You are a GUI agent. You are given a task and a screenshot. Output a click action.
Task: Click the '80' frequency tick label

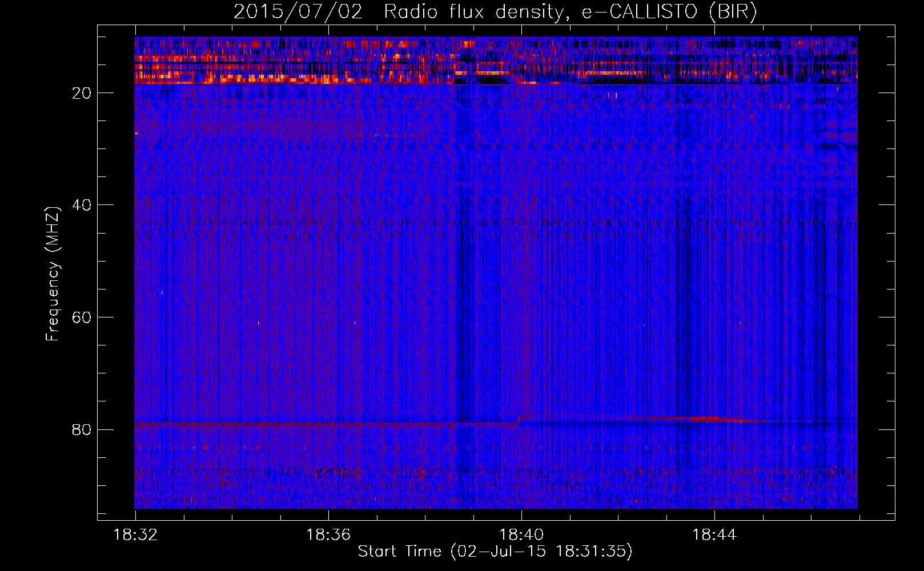coord(82,429)
